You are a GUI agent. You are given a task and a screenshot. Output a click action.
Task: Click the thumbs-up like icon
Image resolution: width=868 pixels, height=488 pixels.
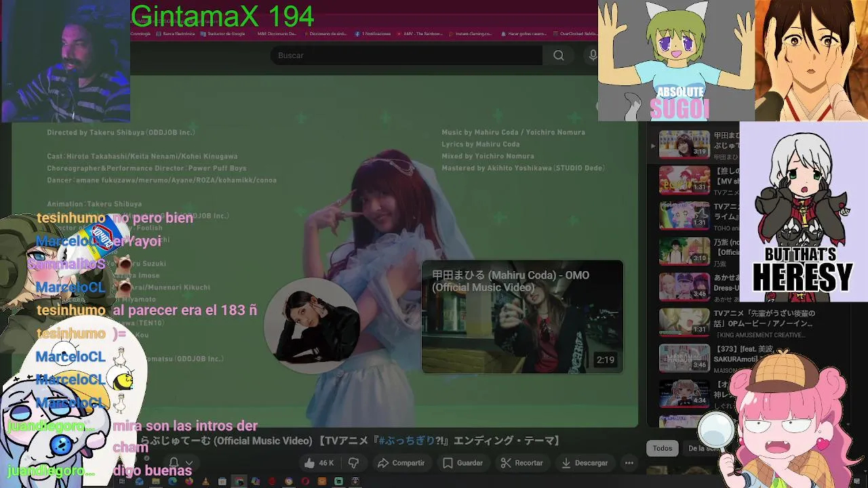coord(309,463)
